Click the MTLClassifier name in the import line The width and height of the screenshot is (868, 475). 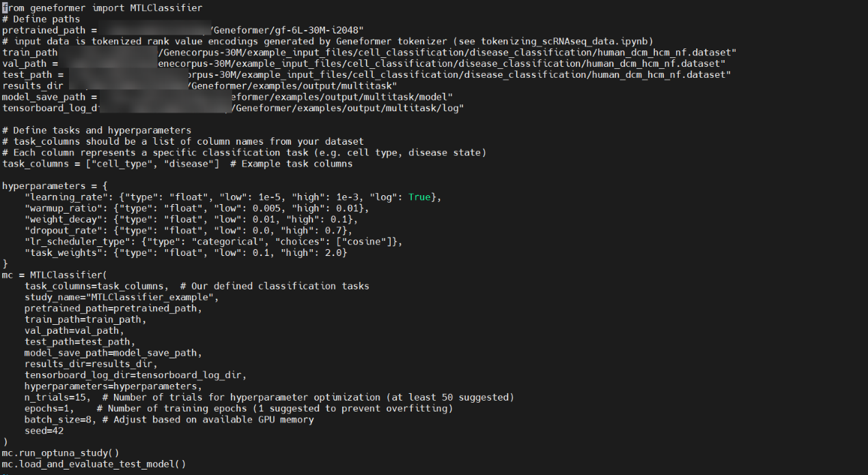click(166, 8)
